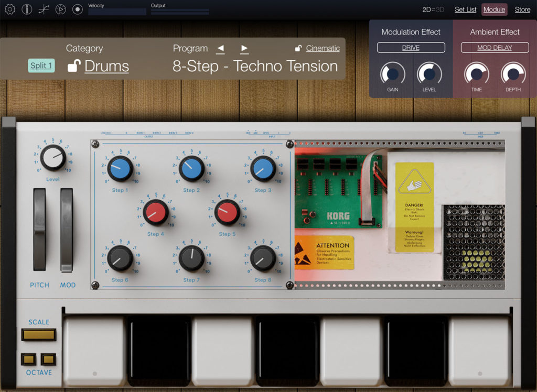
Task: Open the MOD DELAY effect selector
Action: coord(494,47)
